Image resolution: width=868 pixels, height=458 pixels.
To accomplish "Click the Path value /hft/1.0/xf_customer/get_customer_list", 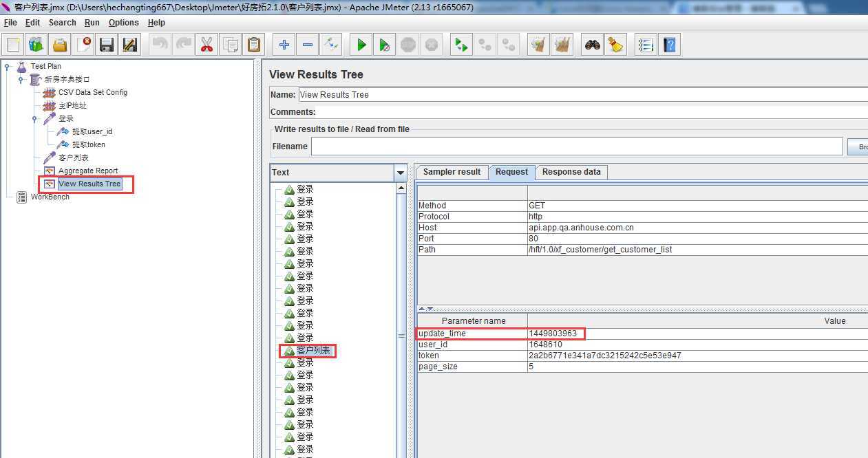I will tap(600, 250).
